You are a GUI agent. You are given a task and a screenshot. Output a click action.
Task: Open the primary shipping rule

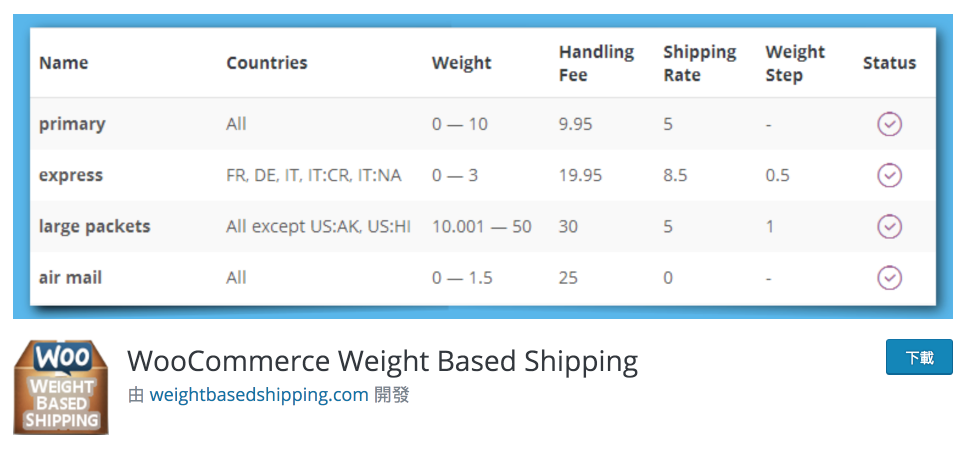click(72, 124)
